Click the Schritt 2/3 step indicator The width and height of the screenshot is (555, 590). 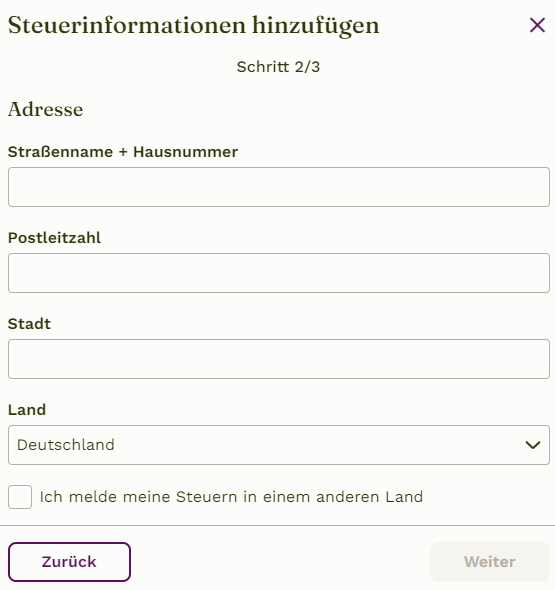point(278,67)
